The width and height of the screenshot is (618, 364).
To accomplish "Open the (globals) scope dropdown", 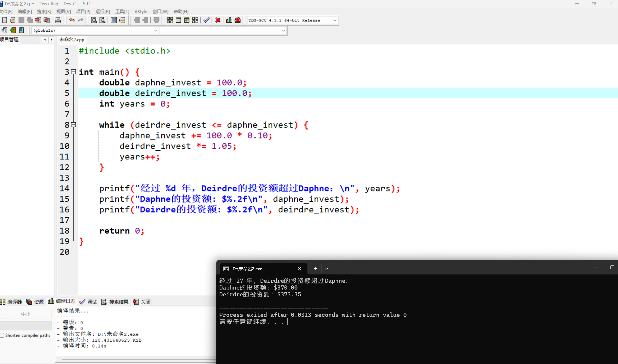I will point(156,30).
